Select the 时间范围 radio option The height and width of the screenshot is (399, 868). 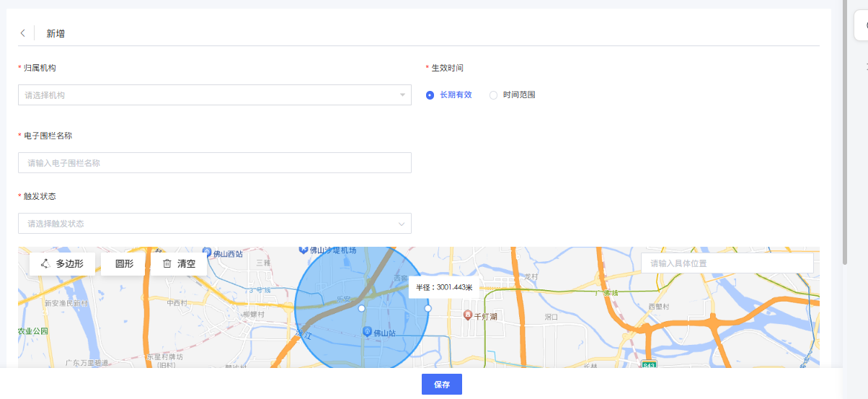tap(493, 95)
